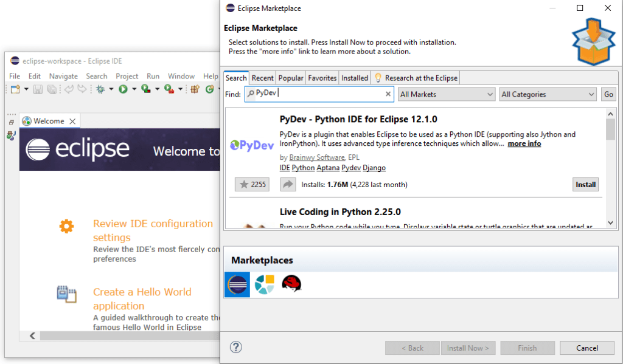Open the Debug dropdown arrow in Eclipse toolbar
623x364 pixels.
111,89
